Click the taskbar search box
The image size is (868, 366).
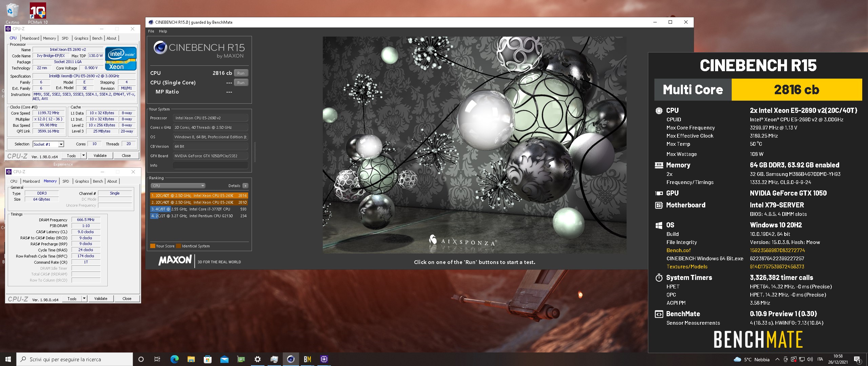click(75, 359)
